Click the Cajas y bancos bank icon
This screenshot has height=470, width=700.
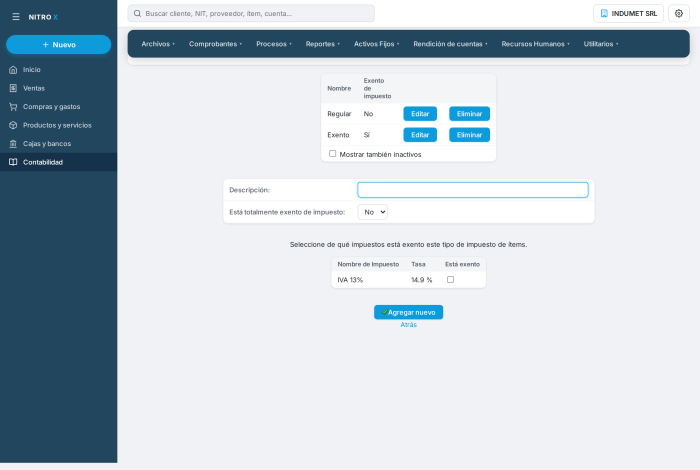tap(13, 144)
